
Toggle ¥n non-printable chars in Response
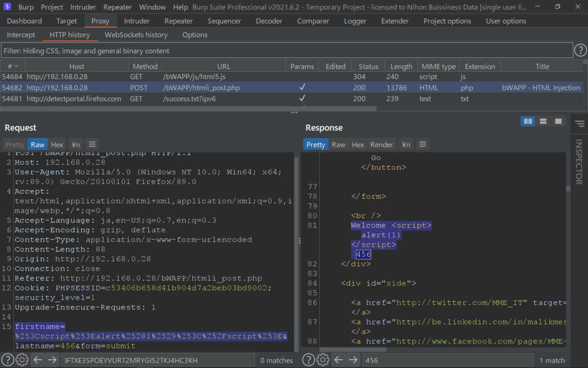point(406,144)
